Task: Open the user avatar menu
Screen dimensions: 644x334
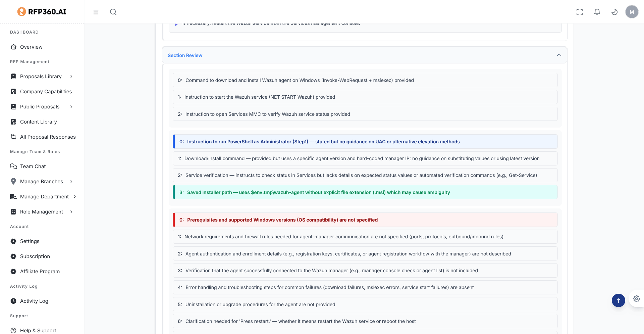Action: 632,12
